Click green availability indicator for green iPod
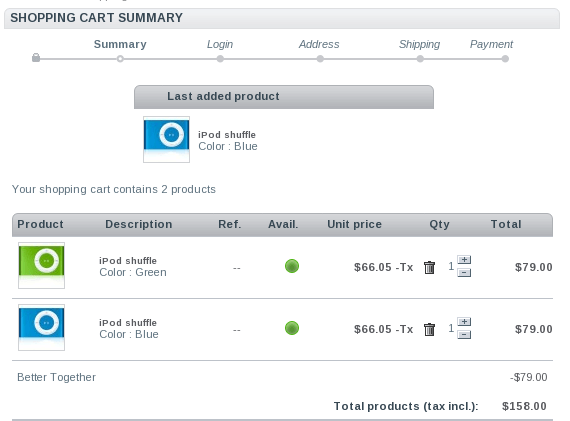 pyautogui.click(x=292, y=266)
